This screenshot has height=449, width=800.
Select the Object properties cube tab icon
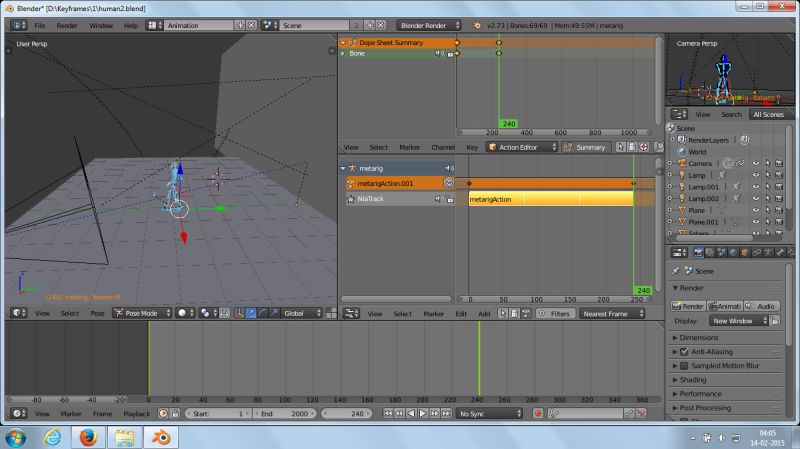coord(745,252)
